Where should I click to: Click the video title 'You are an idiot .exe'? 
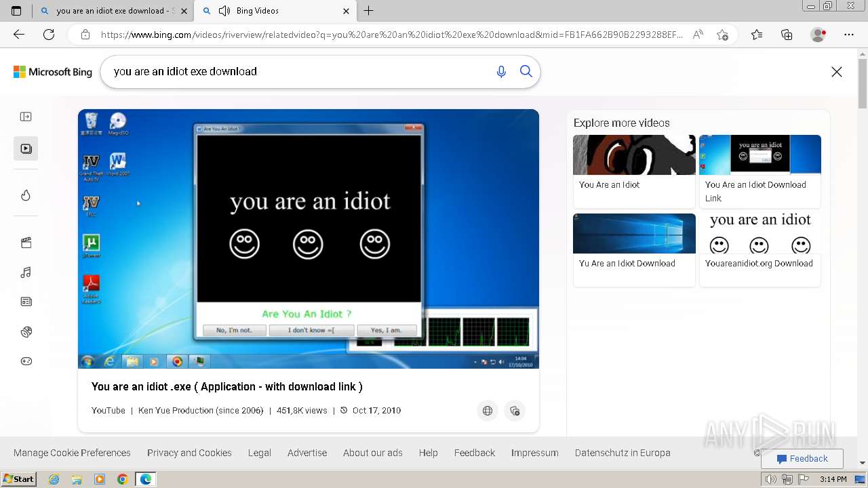(227, 386)
